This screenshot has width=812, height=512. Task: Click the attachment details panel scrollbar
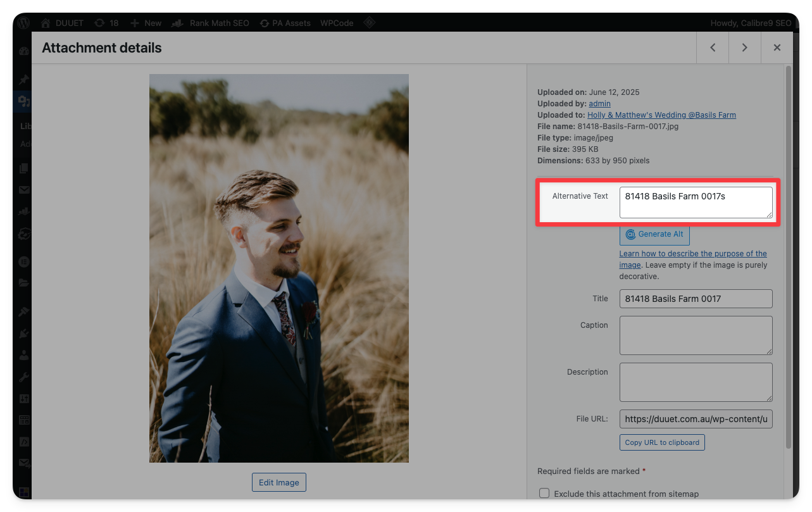tap(789, 253)
